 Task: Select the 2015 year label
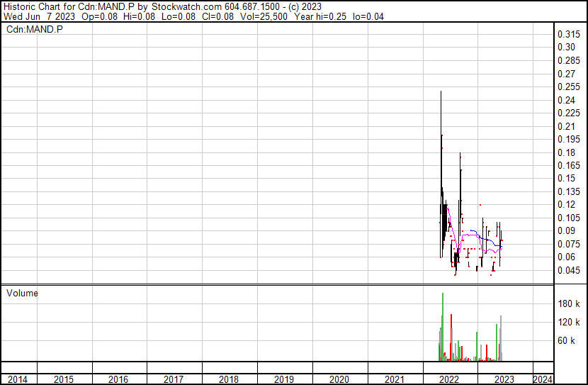tap(64, 379)
